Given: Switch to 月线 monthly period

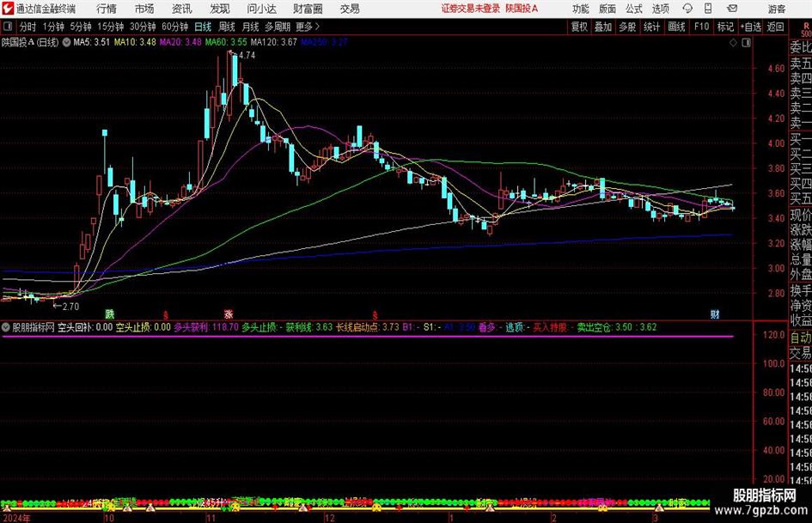Looking at the screenshot, I should click(x=250, y=27).
